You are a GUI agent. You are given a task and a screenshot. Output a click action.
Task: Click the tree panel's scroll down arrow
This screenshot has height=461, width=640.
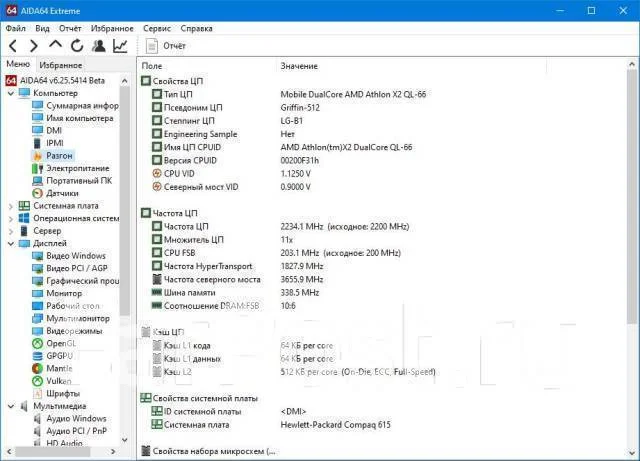point(125,440)
